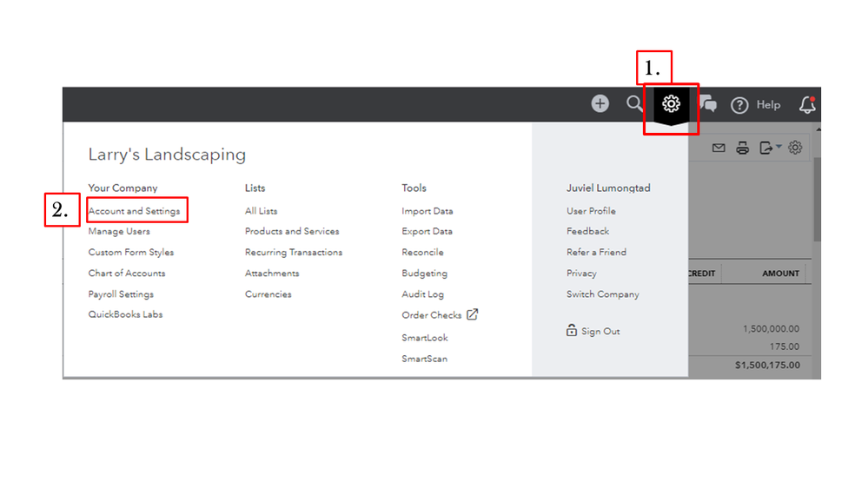The height and width of the screenshot is (488, 868).
Task: Choose Products and Services
Action: click(292, 231)
